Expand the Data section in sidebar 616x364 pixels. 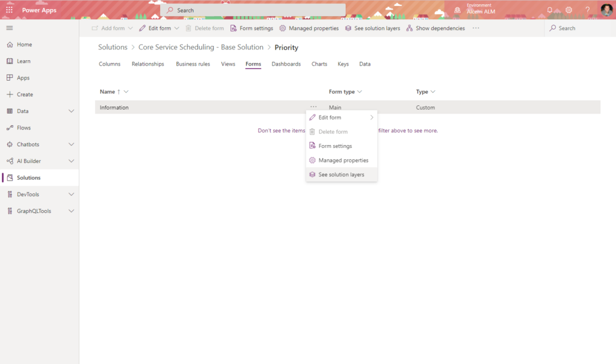(x=72, y=111)
